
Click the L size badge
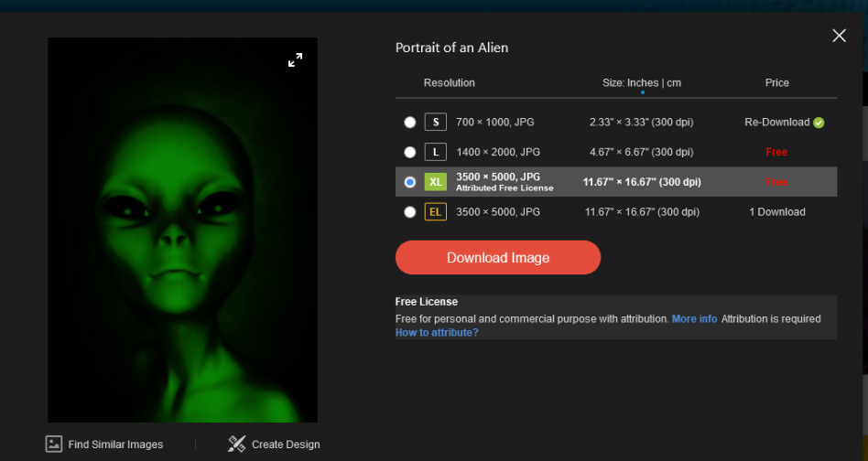[436, 152]
